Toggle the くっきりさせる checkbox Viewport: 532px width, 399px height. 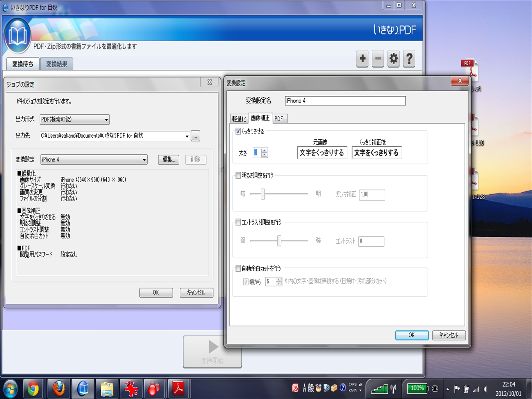(238, 131)
